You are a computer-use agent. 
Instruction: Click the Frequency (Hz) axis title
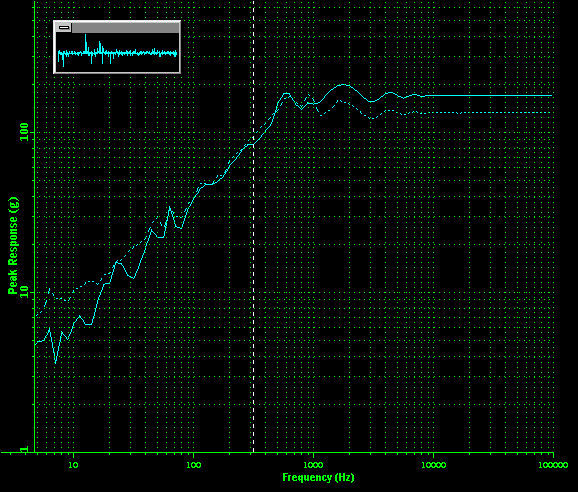[318, 477]
